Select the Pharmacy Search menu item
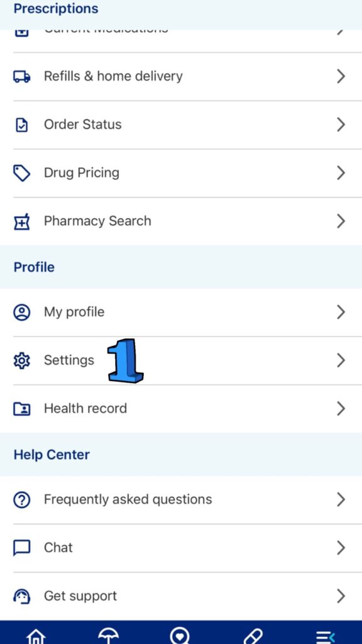Image resolution: width=362 pixels, height=644 pixels. 97,221
